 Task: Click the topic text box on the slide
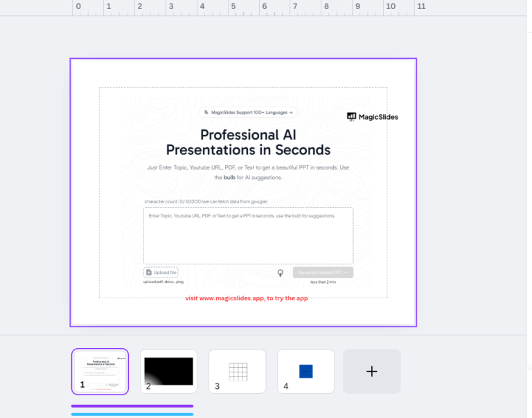pyautogui.click(x=249, y=235)
